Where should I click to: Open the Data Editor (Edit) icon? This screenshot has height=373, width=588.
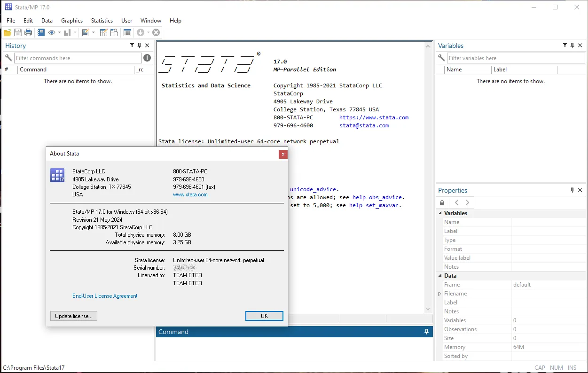103,32
